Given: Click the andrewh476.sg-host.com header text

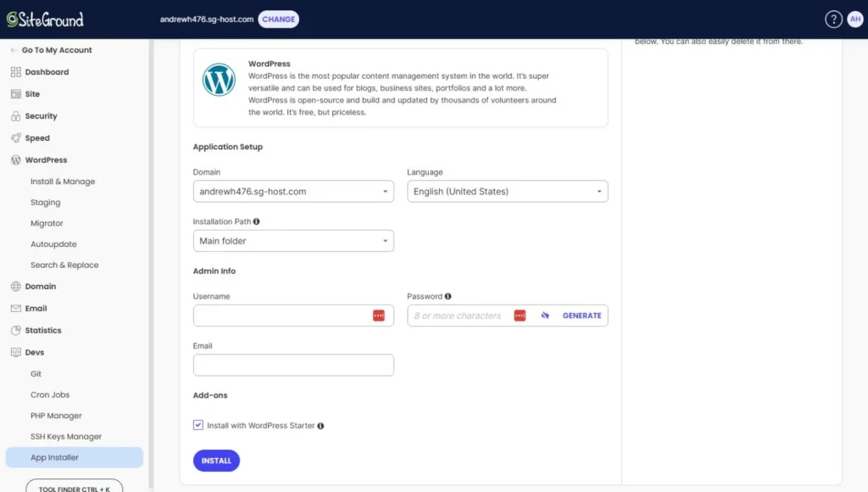Looking at the screenshot, I should pos(207,20).
